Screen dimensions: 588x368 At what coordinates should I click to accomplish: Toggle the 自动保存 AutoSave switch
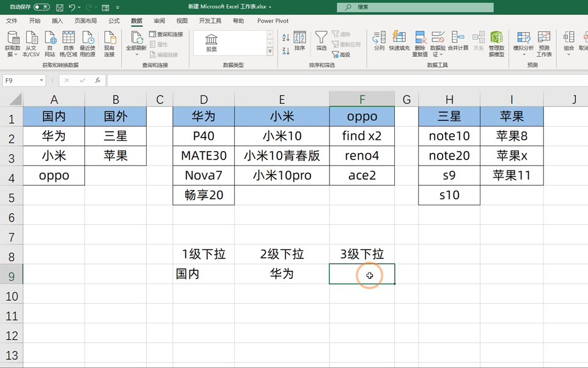(x=41, y=7)
